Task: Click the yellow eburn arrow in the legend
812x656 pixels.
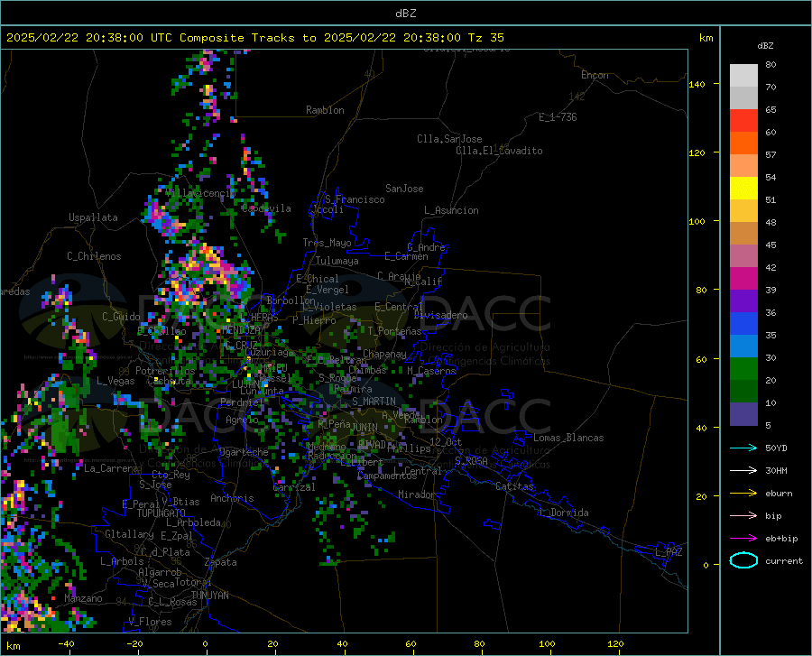Action: point(743,494)
